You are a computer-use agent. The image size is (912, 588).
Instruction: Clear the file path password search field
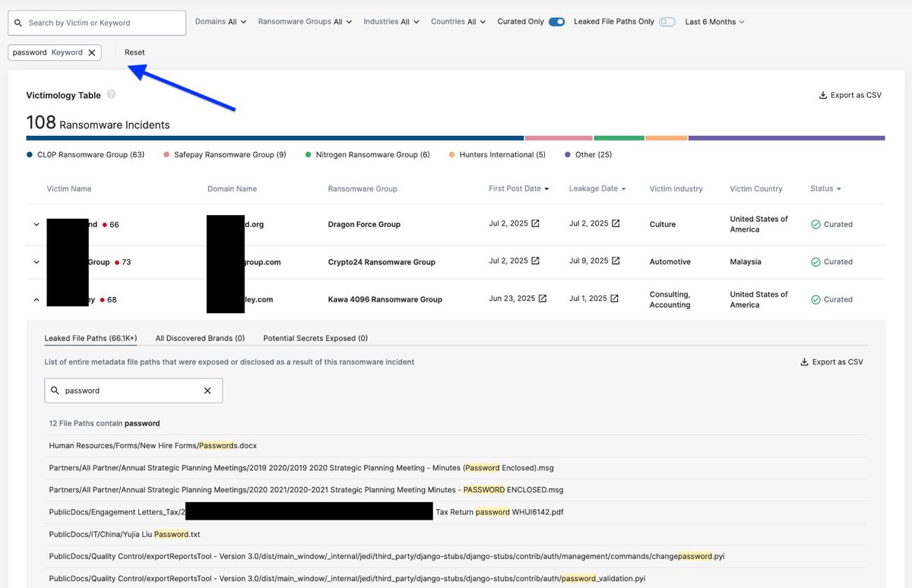click(207, 390)
